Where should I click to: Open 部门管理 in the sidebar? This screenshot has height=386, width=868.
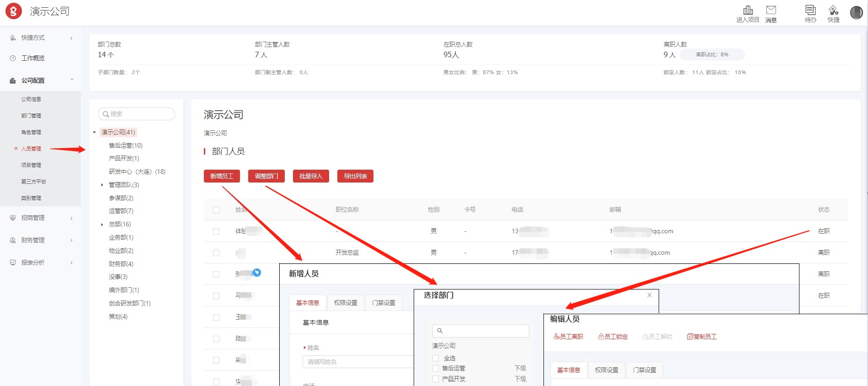tap(31, 116)
